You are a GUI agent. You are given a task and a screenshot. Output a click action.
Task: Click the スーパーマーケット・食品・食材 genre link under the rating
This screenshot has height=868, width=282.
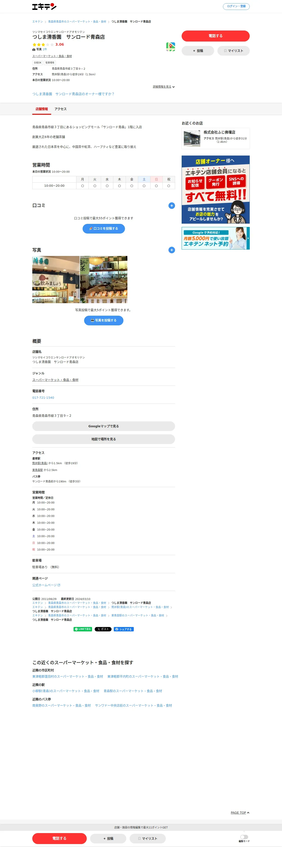[x=52, y=56]
